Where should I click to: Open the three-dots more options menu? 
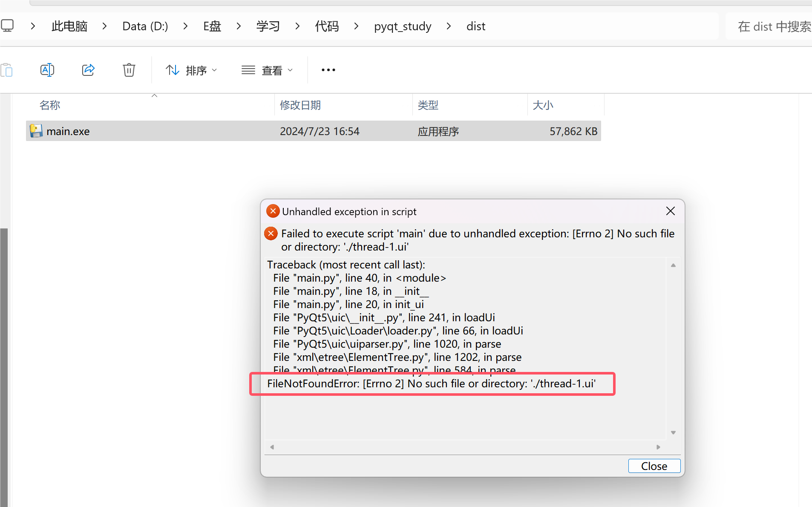tap(328, 70)
